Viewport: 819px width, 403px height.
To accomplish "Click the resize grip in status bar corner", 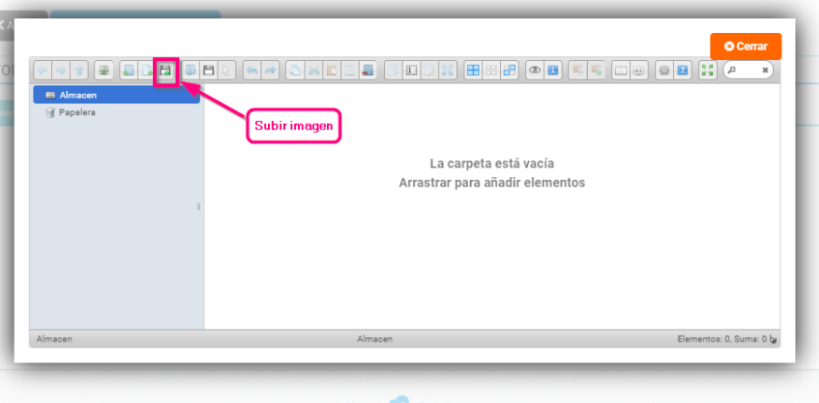I will pyautogui.click(x=773, y=340).
